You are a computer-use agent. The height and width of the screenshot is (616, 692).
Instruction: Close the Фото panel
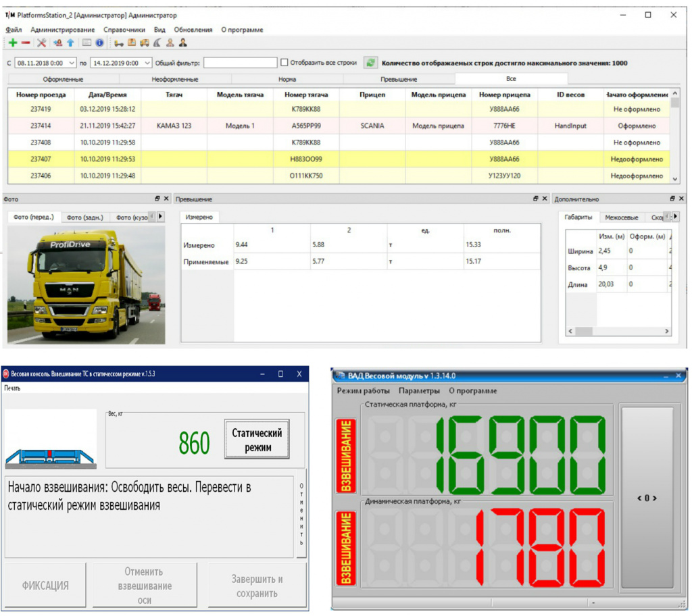[x=167, y=199]
